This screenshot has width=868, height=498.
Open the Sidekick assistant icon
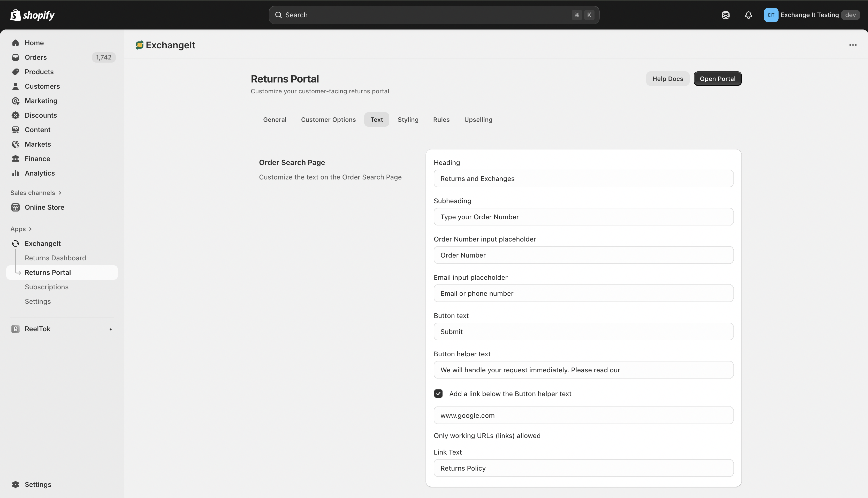[725, 15]
